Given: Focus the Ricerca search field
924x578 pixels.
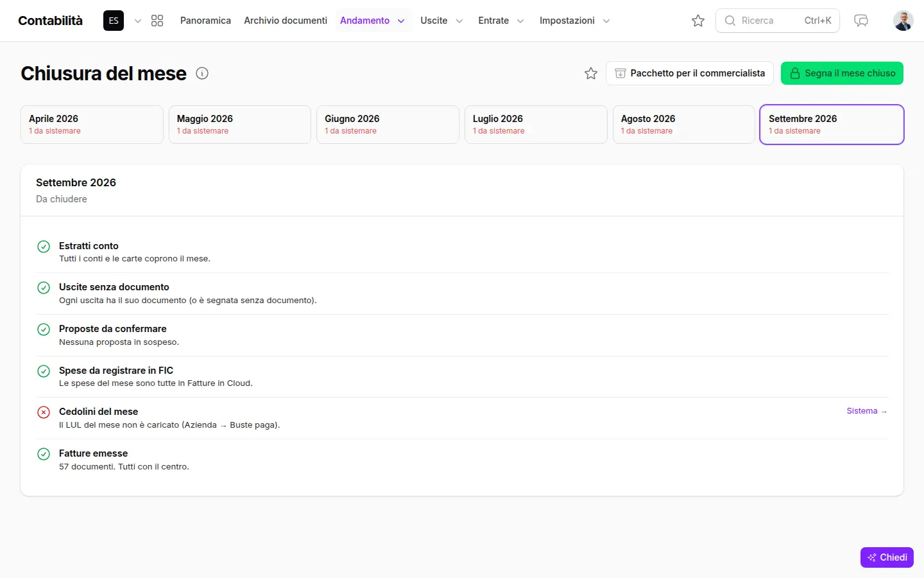Looking at the screenshot, I should tap(778, 21).
